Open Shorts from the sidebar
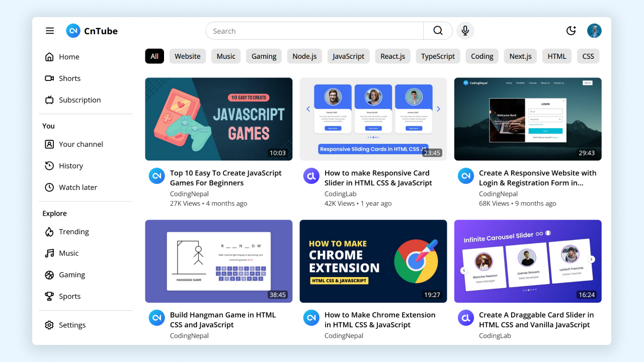644x362 pixels. point(69,78)
